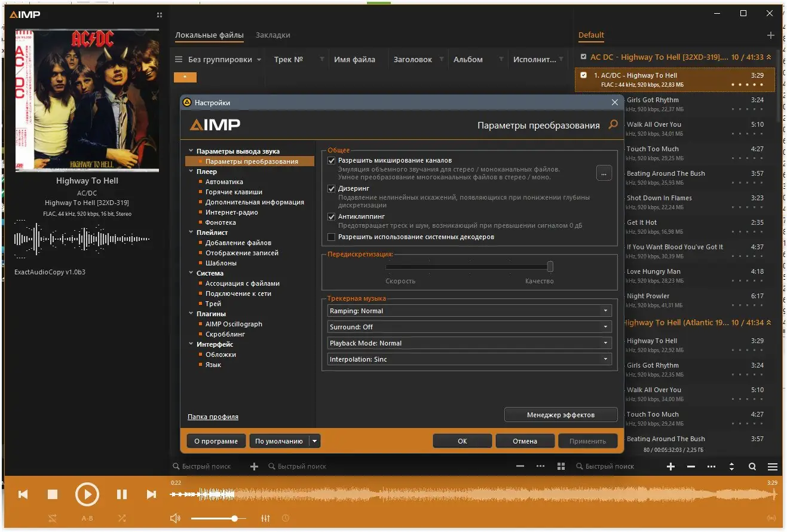Click the add files plus icon
Screen dimensions: 787x532
(670, 466)
